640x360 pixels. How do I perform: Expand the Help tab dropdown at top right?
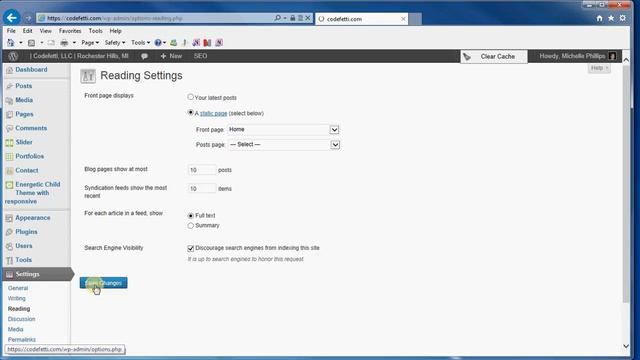click(x=599, y=68)
